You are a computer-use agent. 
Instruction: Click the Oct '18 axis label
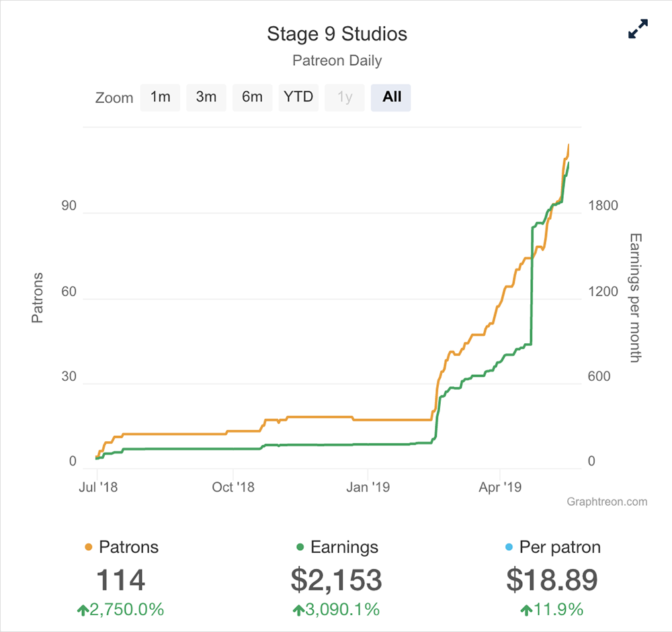[233, 487]
